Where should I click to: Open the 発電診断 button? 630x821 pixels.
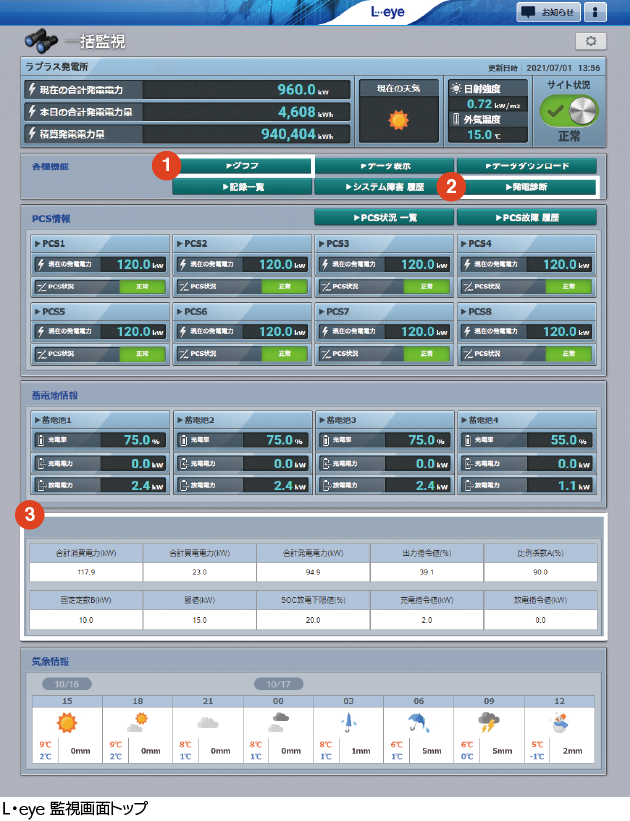[x=526, y=187]
